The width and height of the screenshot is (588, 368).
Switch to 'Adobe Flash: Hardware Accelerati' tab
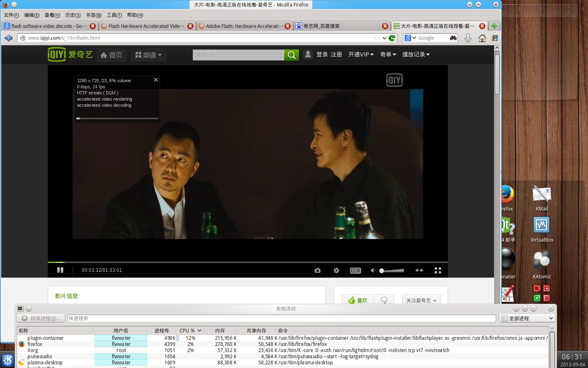[x=244, y=26]
